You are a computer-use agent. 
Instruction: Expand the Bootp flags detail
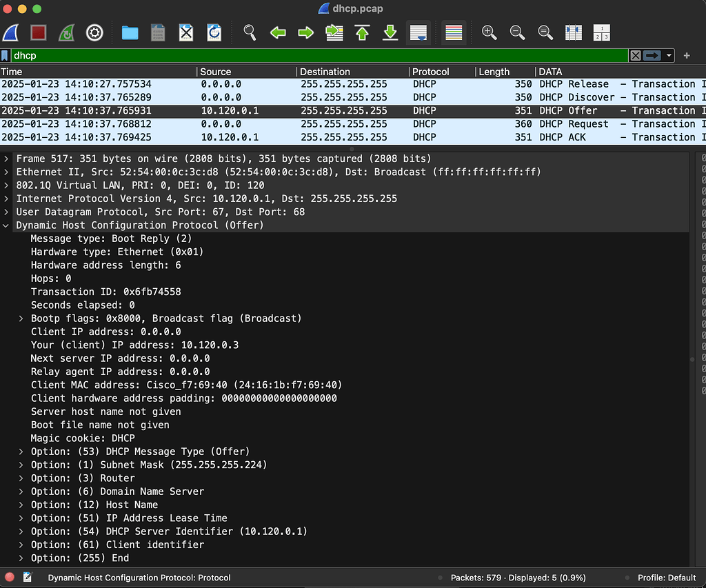point(20,318)
